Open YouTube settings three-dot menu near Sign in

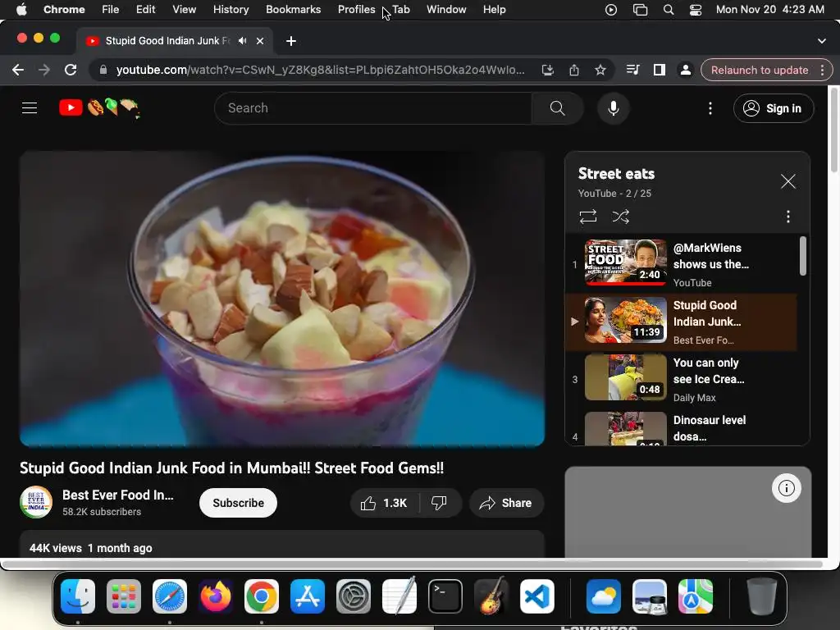pos(710,108)
